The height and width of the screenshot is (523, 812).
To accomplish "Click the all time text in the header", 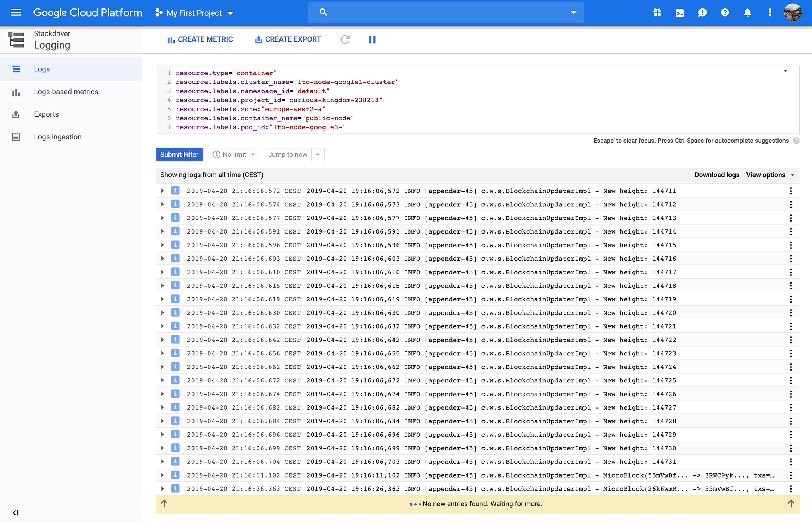I will coord(229,175).
